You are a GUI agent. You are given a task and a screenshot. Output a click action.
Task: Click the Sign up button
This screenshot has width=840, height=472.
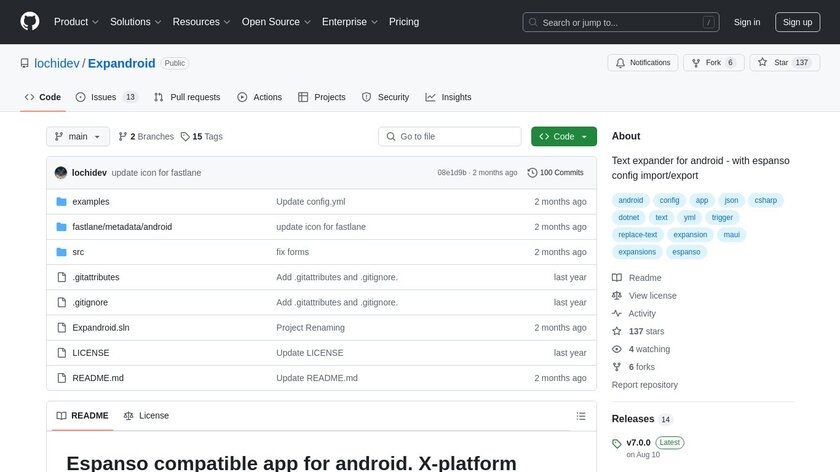pyautogui.click(x=797, y=22)
